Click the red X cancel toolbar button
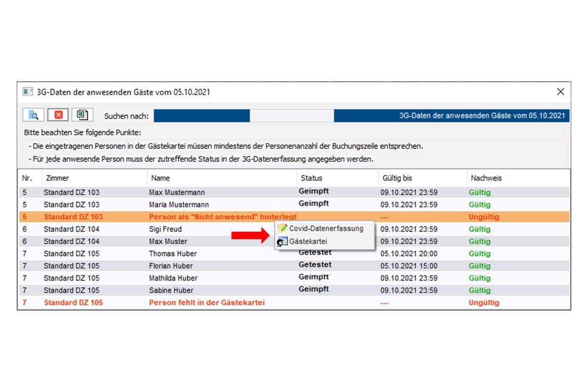 click(58, 115)
